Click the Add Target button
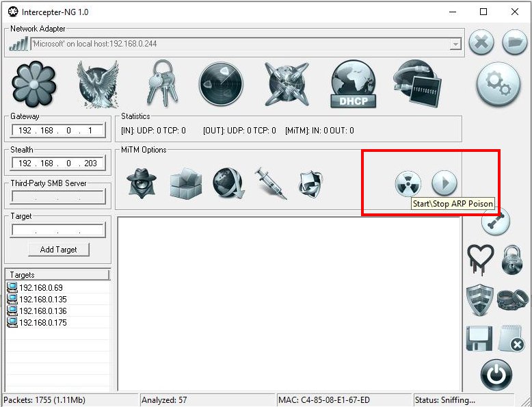The width and height of the screenshot is (532, 407). tap(59, 250)
